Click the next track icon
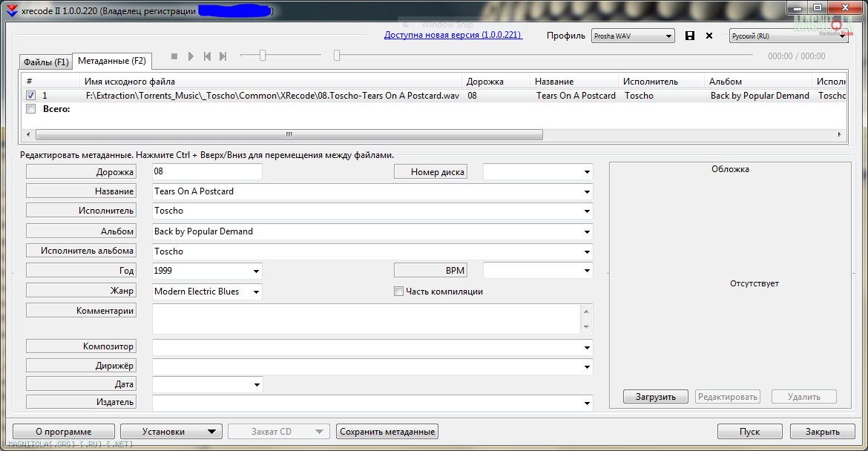868x451 pixels. tap(223, 56)
